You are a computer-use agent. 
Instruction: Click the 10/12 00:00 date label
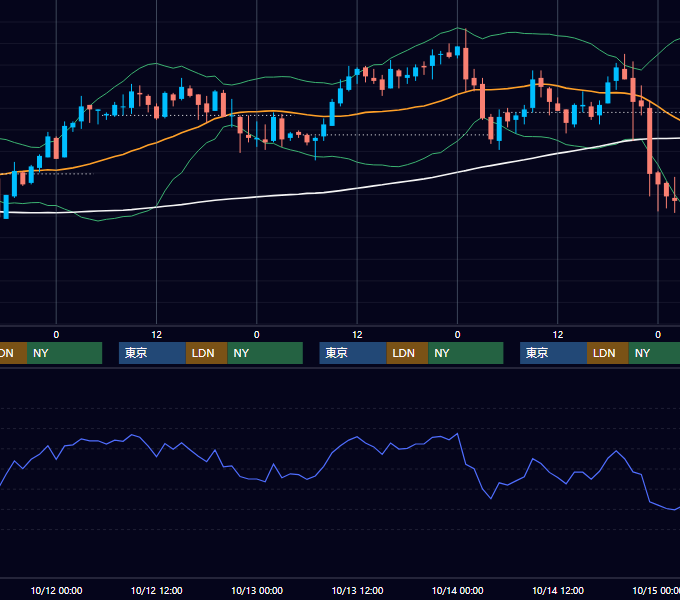pos(56,590)
